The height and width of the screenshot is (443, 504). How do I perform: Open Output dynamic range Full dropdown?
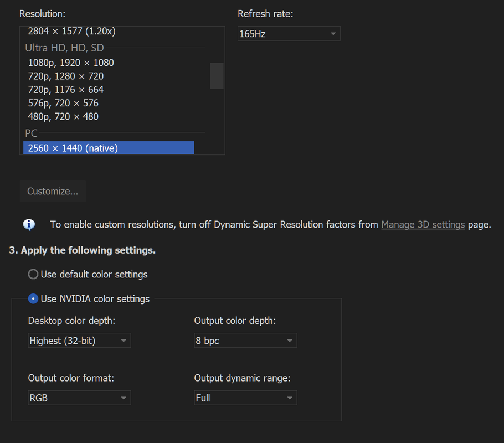point(245,398)
